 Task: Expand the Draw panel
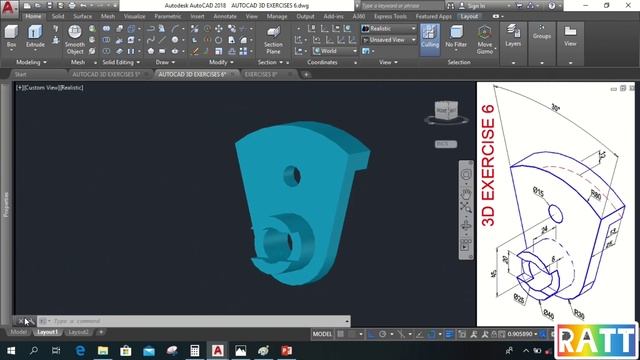pyautogui.click(x=165, y=62)
